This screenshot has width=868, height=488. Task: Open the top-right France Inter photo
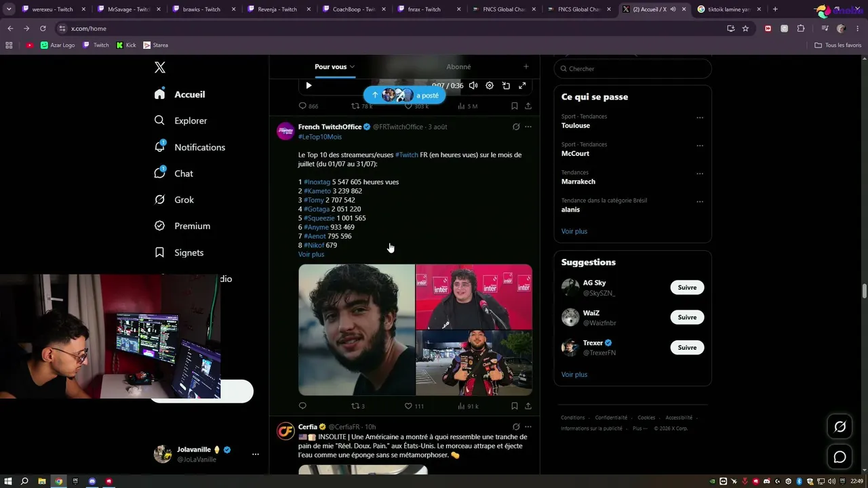click(474, 296)
